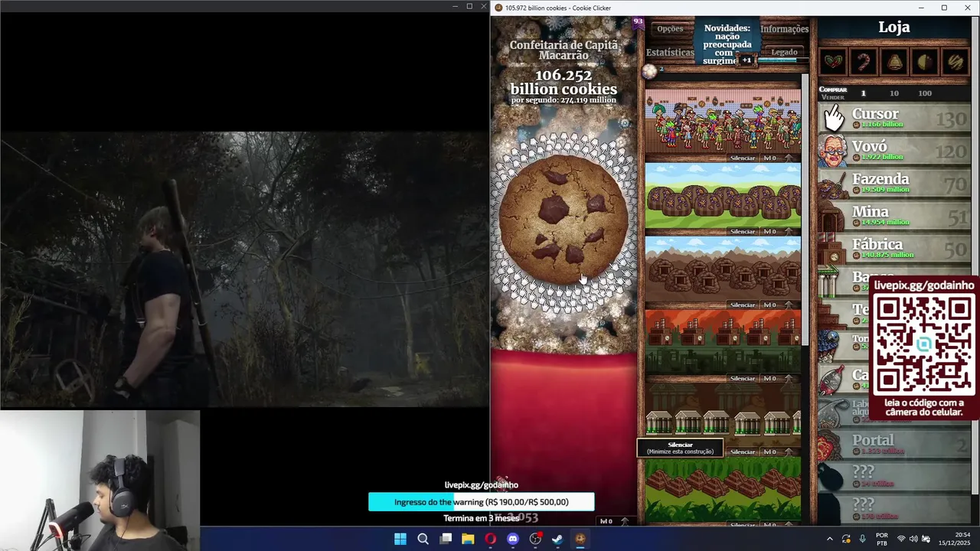
Task: Silenciar the factory row
Action: [x=743, y=378]
